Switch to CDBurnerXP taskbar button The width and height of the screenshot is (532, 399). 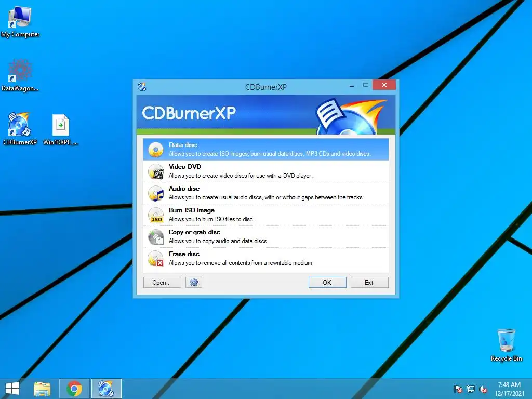[x=106, y=389]
